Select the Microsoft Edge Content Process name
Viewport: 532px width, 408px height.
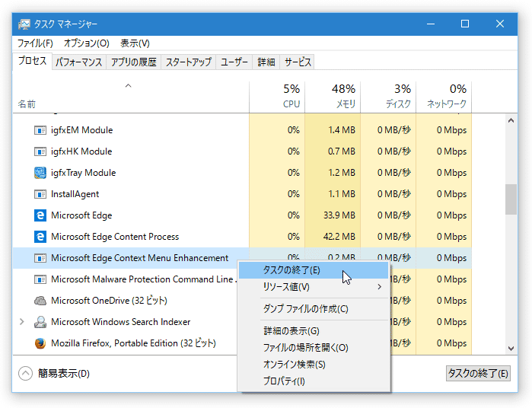[x=115, y=237]
